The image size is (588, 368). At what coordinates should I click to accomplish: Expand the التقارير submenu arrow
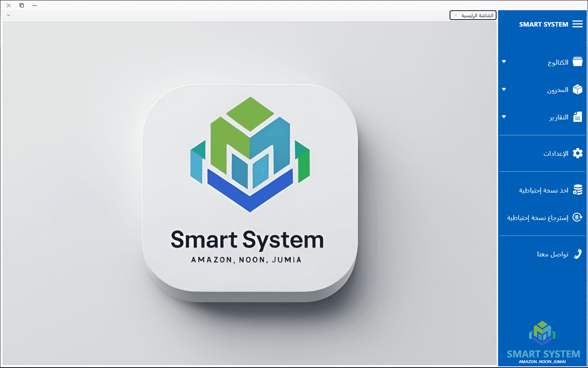[504, 117]
